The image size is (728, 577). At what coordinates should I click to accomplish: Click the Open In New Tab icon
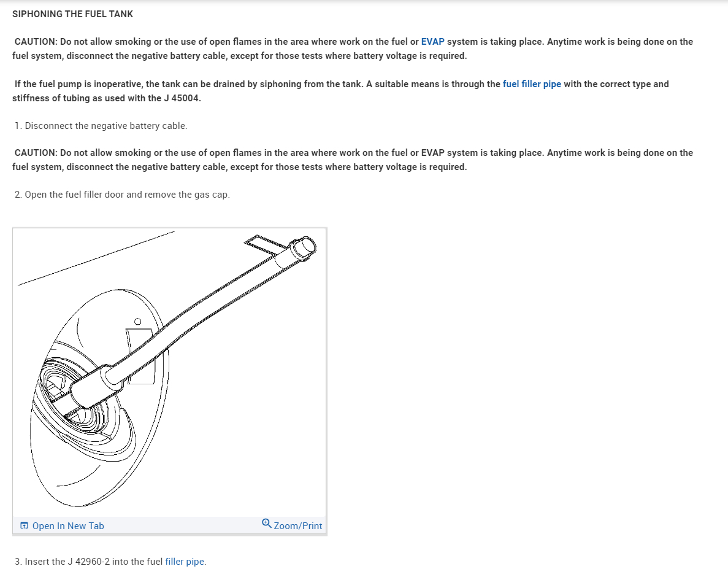point(24,525)
